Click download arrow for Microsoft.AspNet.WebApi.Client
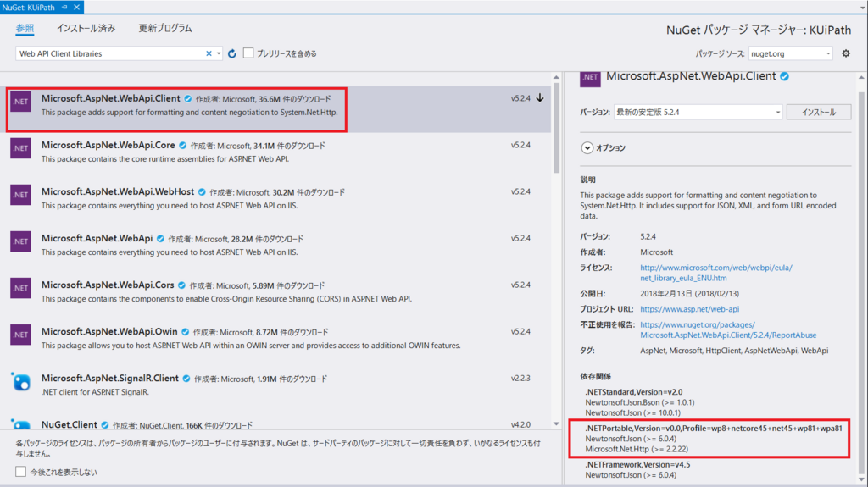The width and height of the screenshot is (868, 487). tap(540, 98)
